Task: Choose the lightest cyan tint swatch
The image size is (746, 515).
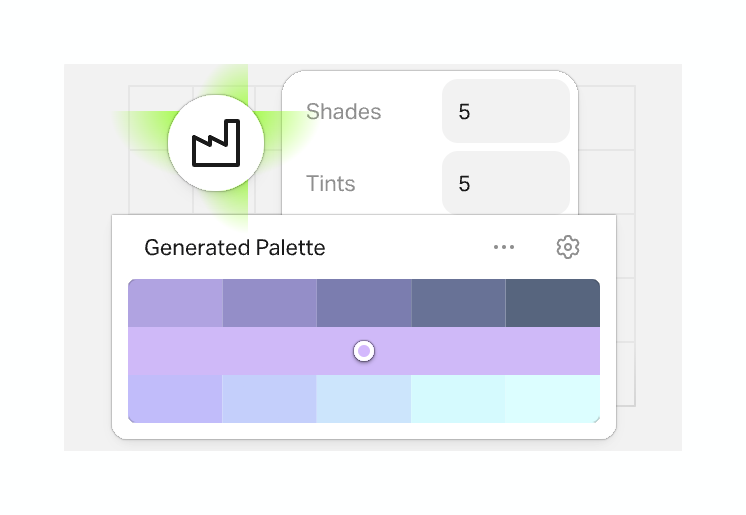Action: coord(552,398)
